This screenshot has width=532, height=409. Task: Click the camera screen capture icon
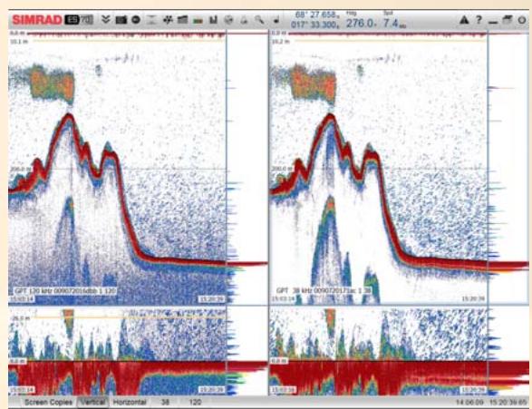(121, 20)
